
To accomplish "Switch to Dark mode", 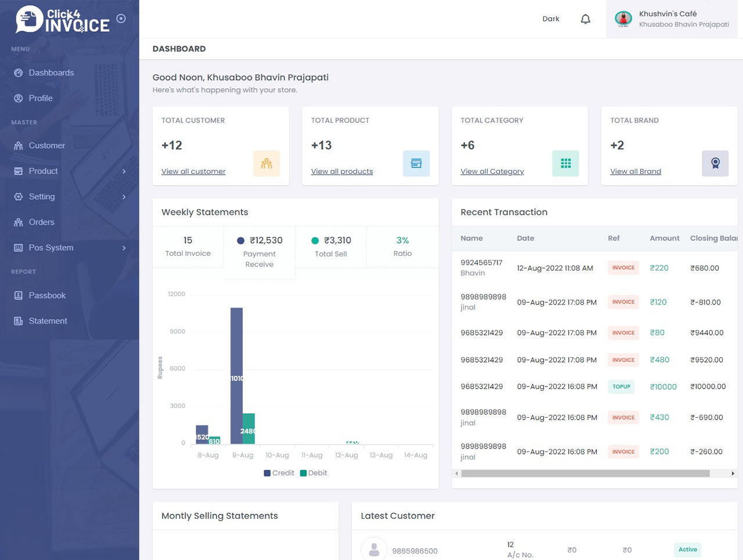I will (550, 19).
